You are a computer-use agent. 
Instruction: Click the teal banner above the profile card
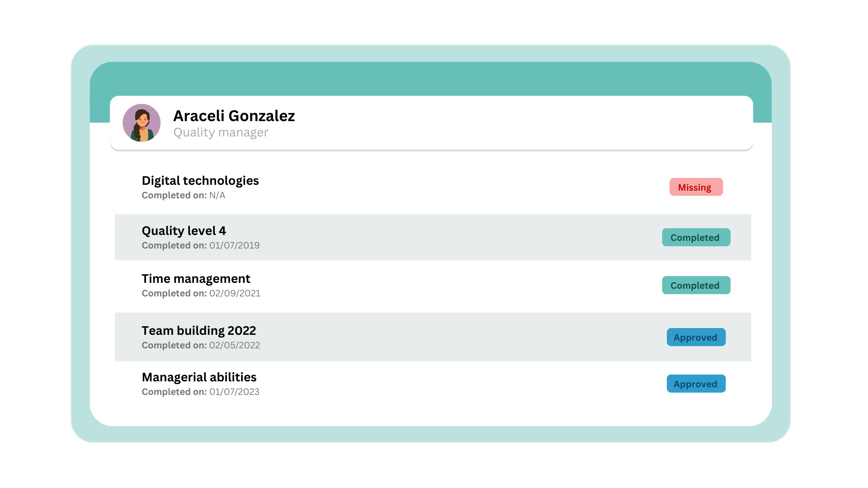(430, 79)
